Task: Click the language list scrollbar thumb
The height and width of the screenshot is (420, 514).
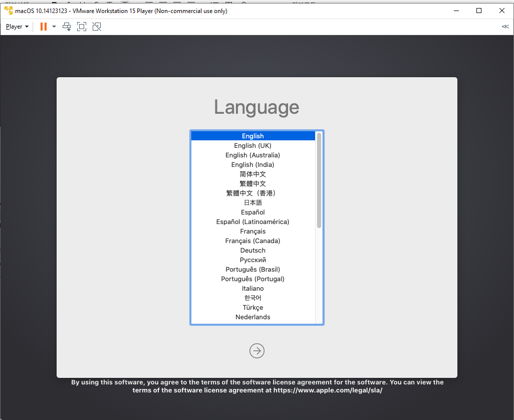Action: (319, 180)
